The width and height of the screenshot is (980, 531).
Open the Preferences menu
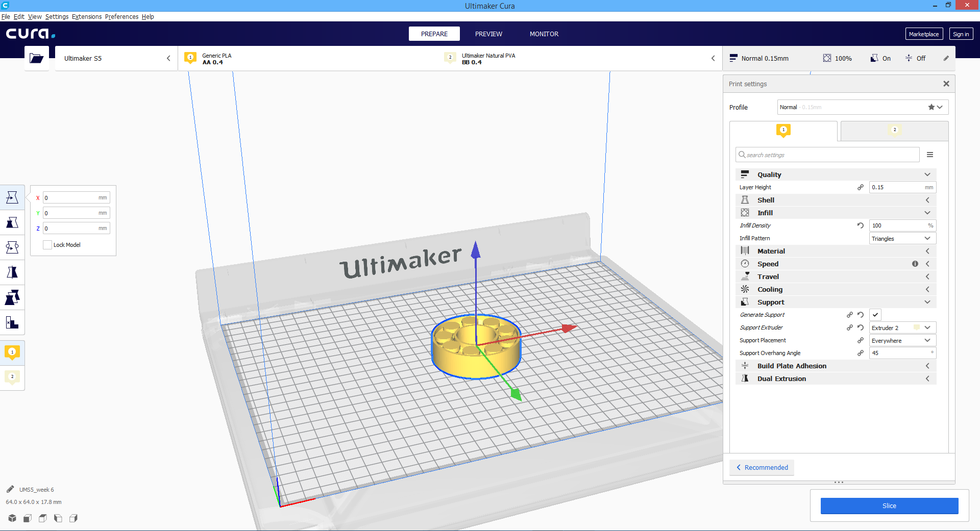[x=121, y=16]
